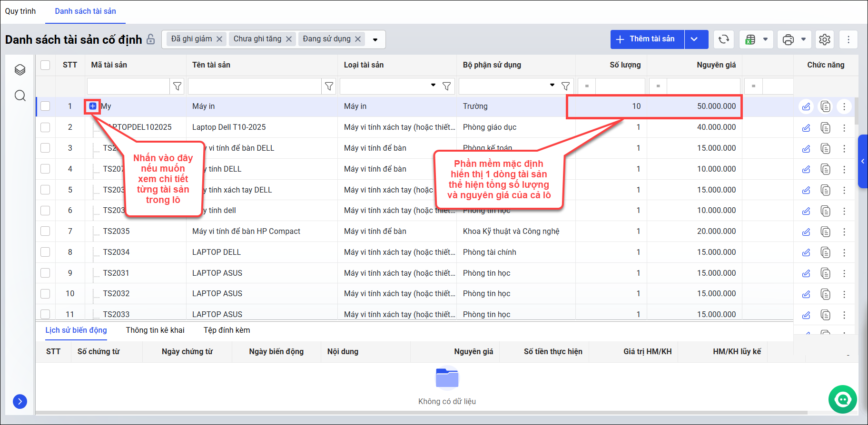Expand the Máy in asset lot row

click(x=93, y=106)
